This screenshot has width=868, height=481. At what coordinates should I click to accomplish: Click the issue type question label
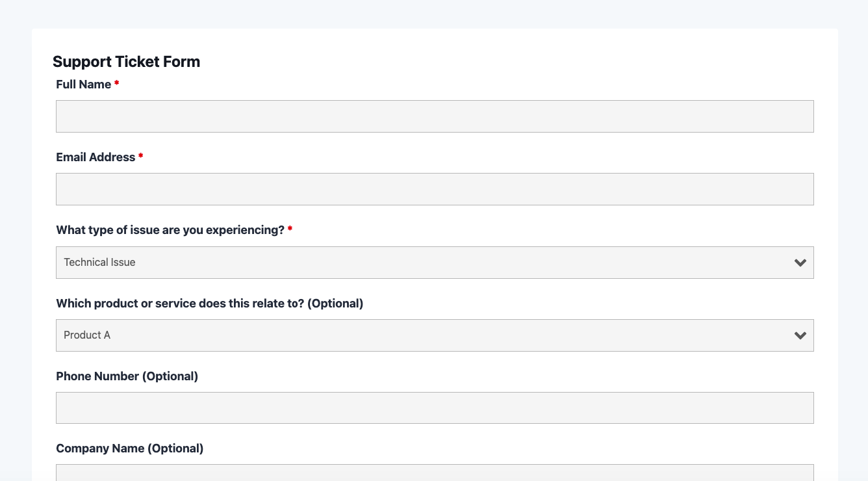point(170,230)
